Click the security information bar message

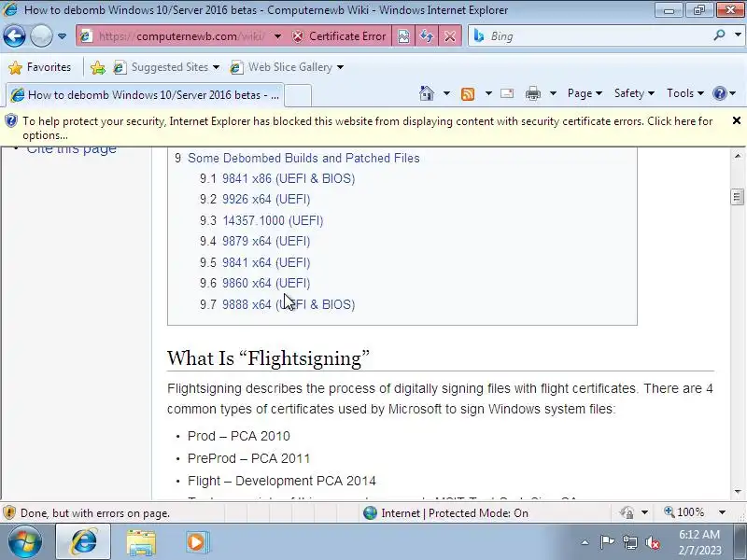pyautogui.click(x=367, y=128)
